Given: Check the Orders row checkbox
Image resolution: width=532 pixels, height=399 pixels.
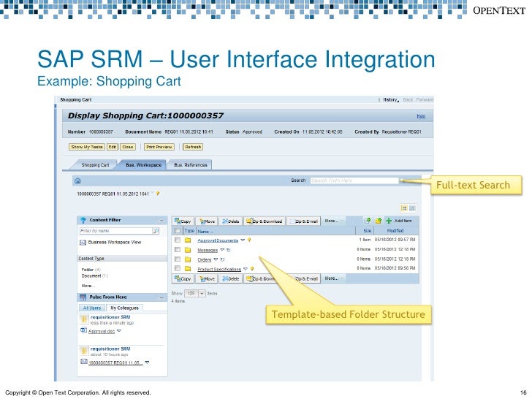Looking at the screenshot, I should point(177,259).
